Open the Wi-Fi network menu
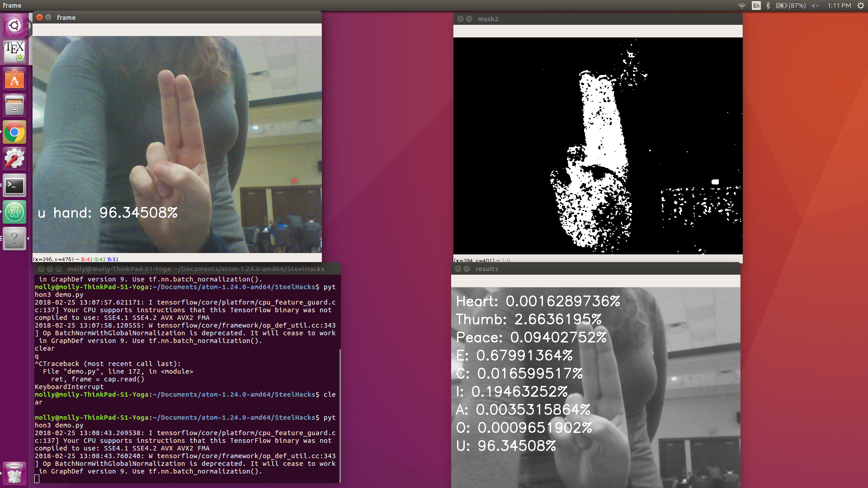Viewport: 868px width, 488px height. (x=742, y=5)
